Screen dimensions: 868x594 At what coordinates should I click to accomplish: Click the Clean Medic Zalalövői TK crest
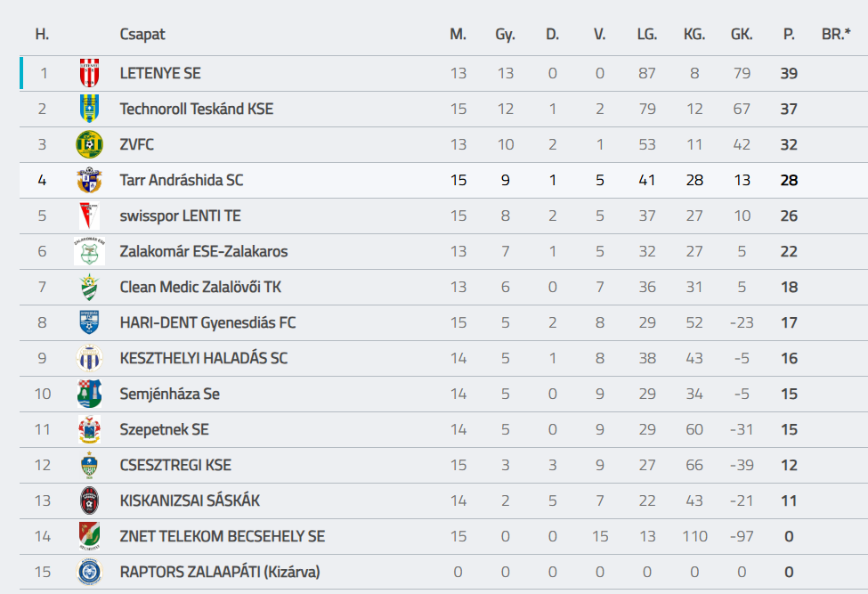[89, 287]
